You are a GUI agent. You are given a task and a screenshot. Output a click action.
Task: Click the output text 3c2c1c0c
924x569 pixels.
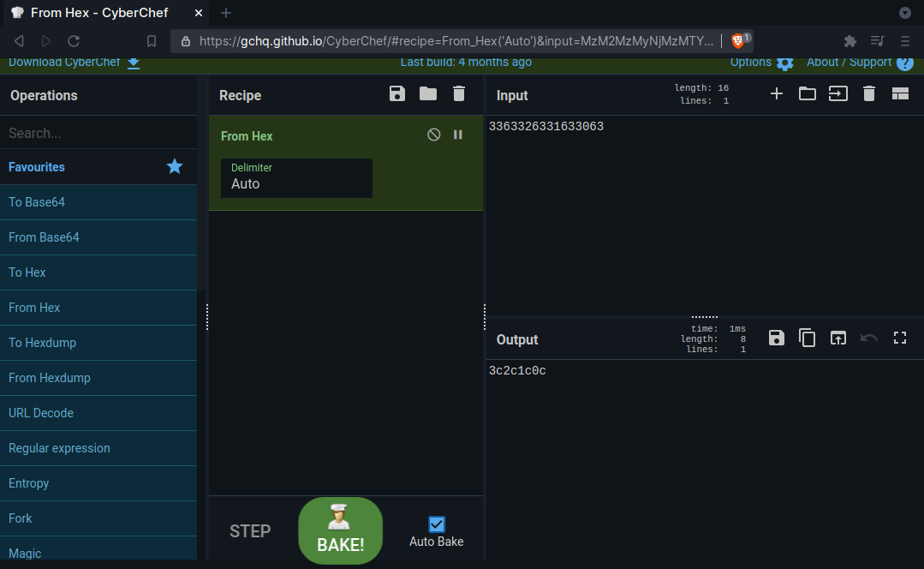tap(517, 370)
